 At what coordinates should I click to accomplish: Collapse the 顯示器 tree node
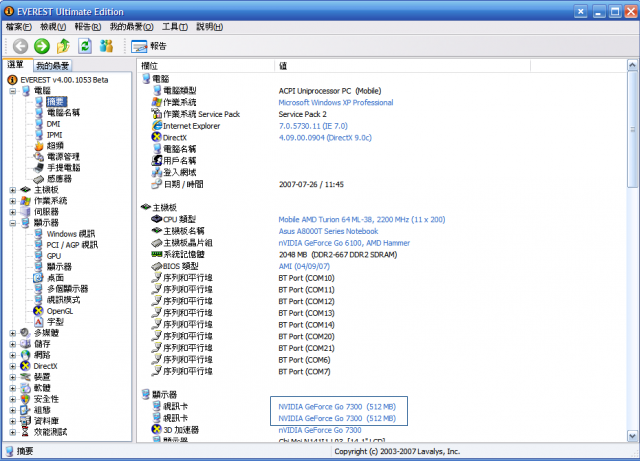pyautogui.click(x=13, y=223)
